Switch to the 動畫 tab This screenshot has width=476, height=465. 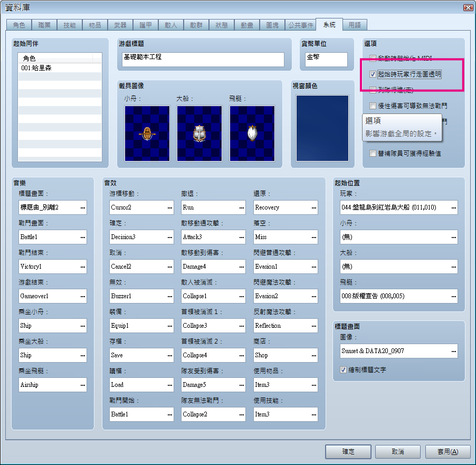click(247, 25)
